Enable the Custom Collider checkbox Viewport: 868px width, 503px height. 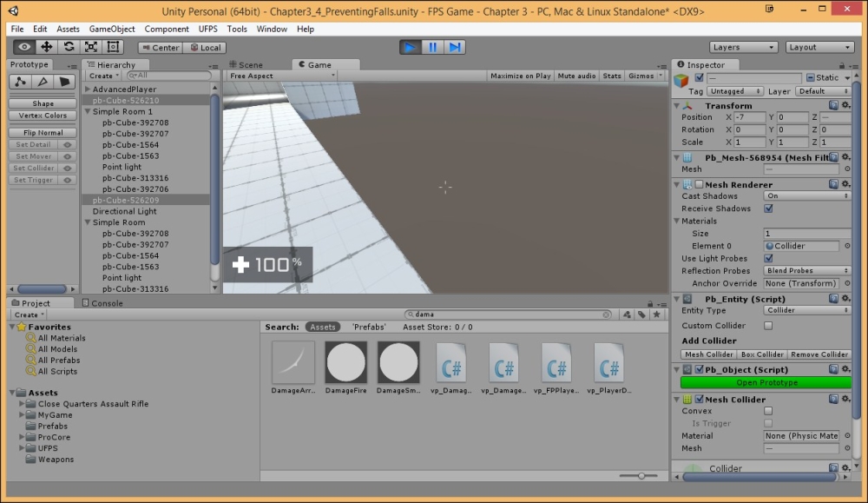[x=768, y=323]
